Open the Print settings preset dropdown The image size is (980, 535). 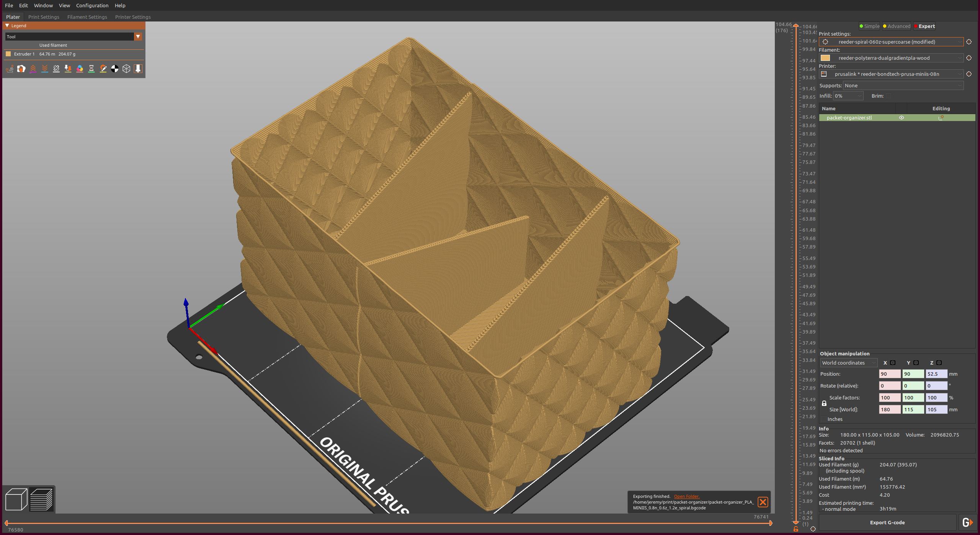[891, 42]
